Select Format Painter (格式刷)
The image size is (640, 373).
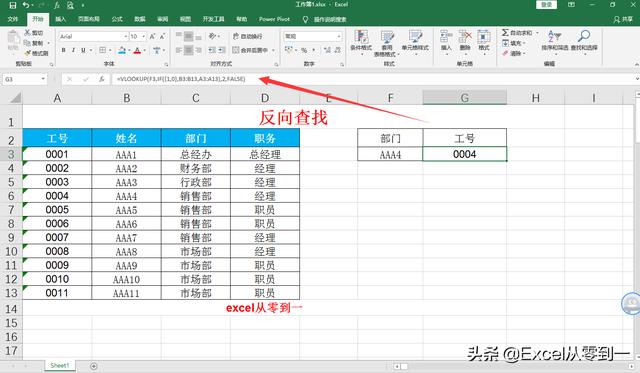[36, 53]
